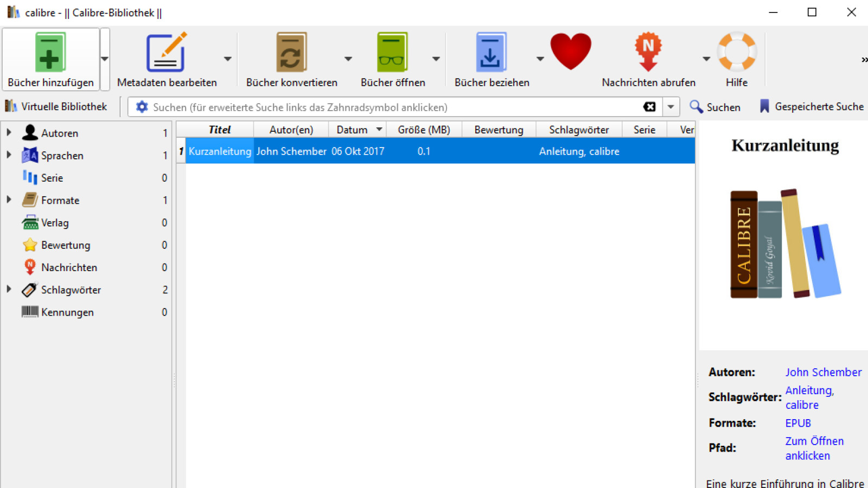
Task: Expand the Schlagwörter tree node
Action: click(9, 289)
